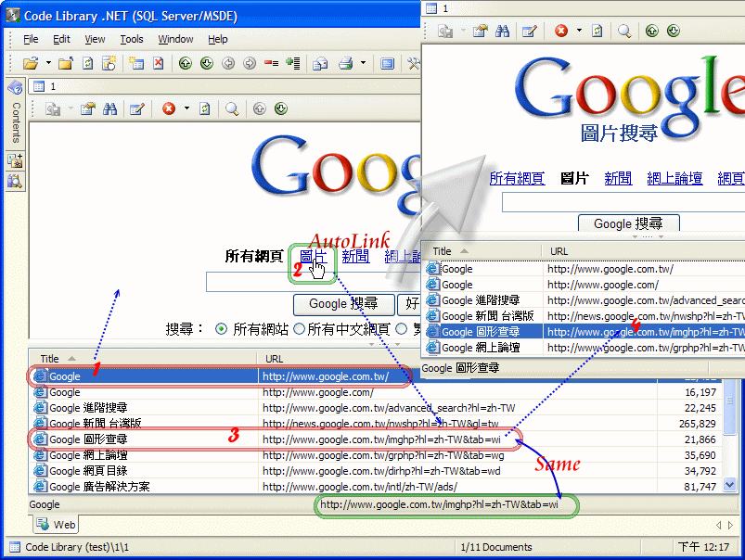Click the grey right arrow in main toolbar
This screenshot has width=745, height=560.
pos(250,63)
